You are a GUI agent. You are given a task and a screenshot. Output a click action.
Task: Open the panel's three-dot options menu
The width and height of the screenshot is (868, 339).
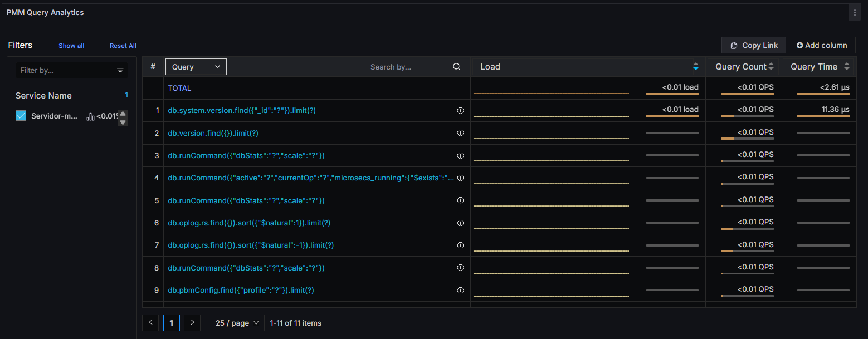pos(855,13)
